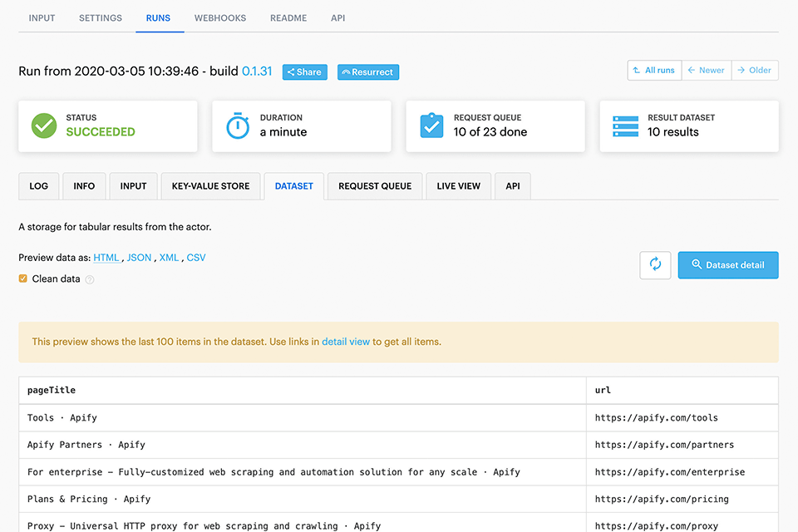The height and width of the screenshot is (532, 798).
Task: Open the top API tab
Action: (x=338, y=17)
